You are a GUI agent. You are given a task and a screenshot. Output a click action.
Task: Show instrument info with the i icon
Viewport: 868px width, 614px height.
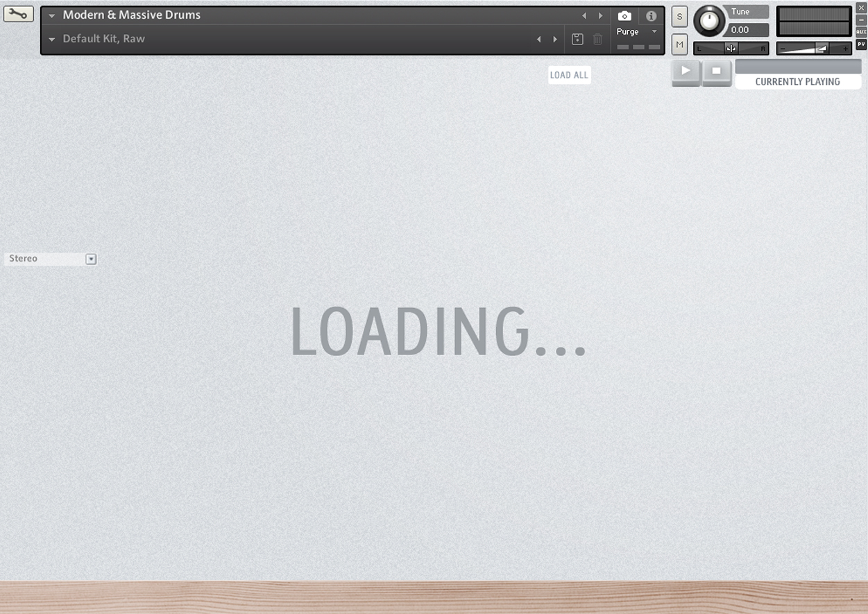pos(651,16)
